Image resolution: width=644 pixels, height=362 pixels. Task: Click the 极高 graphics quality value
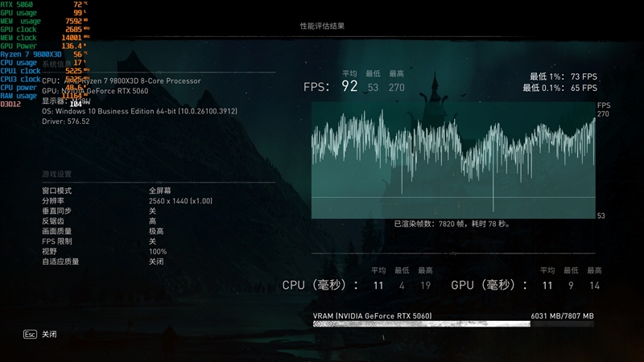(156, 231)
